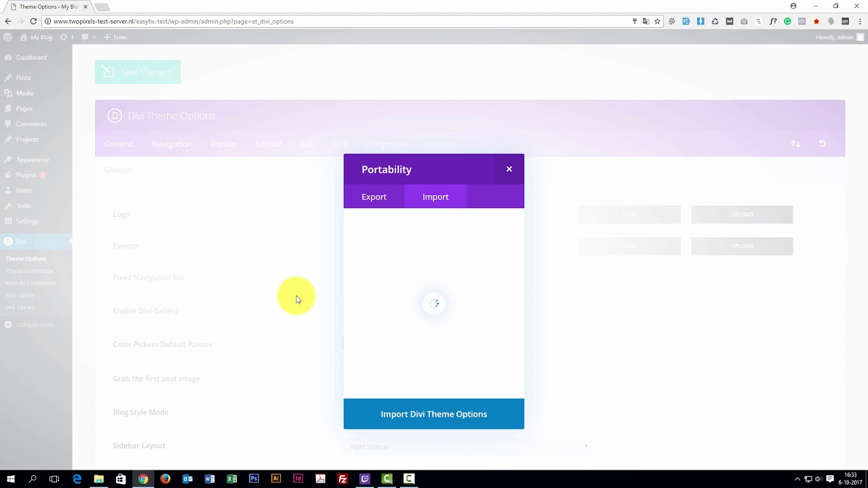Open Microsoft Edge from the taskbar
Image resolution: width=868 pixels, height=488 pixels.
point(77,479)
